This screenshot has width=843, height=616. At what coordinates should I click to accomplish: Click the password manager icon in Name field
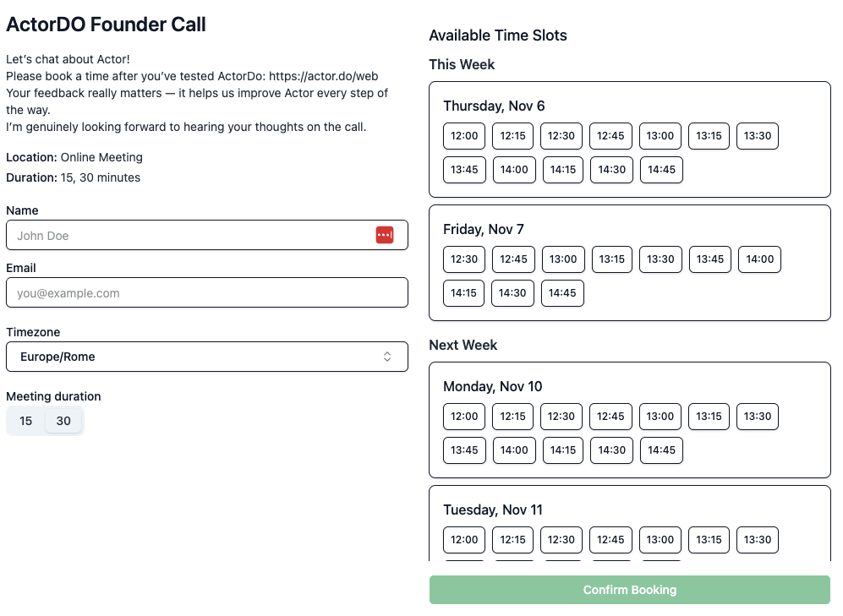pyautogui.click(x=385, y=235)
